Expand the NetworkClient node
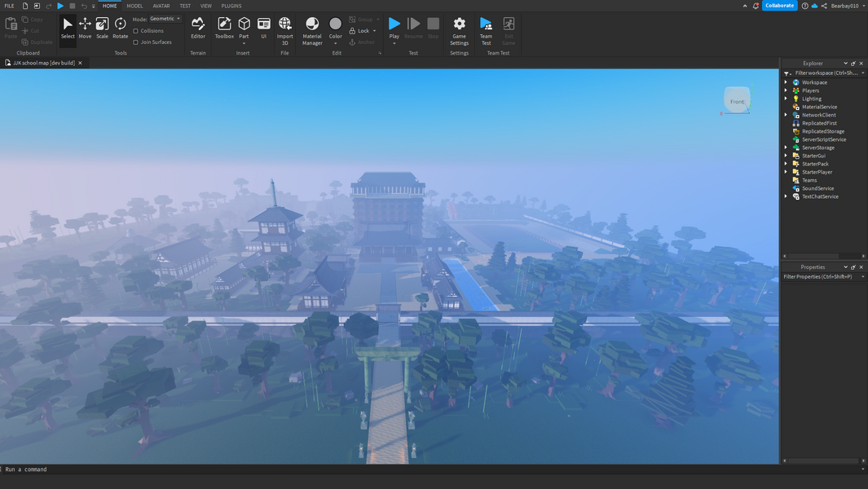 click(x=786, y=115)
